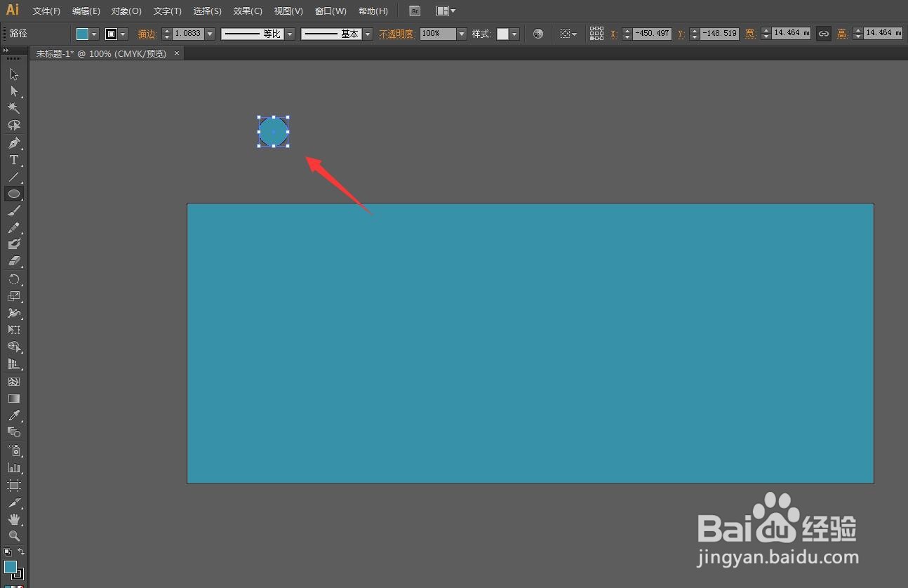Click the 不透明度 opacity panel link

(397, 34)
